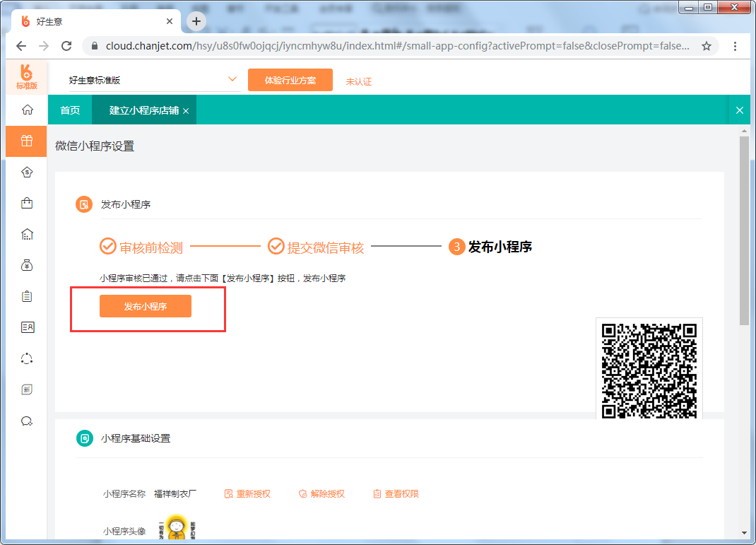The width and height of the screenshot is (756, 545).
Task: Click the 发布小程序 section icon
Action: 84,204
